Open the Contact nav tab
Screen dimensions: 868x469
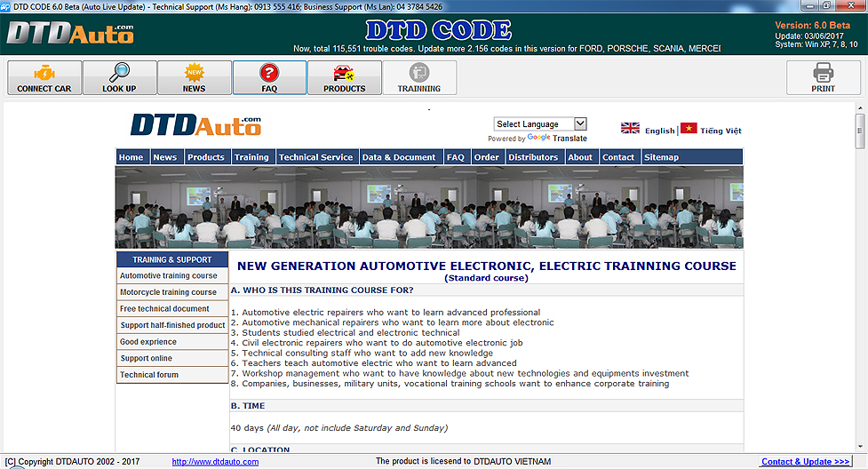point(618,157)
